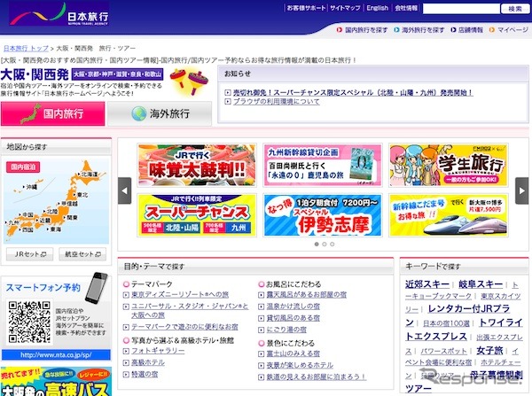Click the スマートフォン予約 phone image

point(97,289)
